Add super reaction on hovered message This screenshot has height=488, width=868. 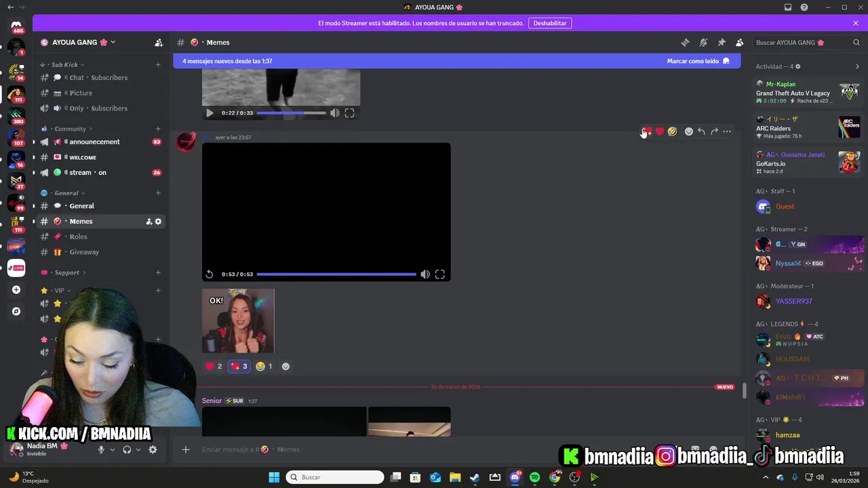click(x=647, y=131)
